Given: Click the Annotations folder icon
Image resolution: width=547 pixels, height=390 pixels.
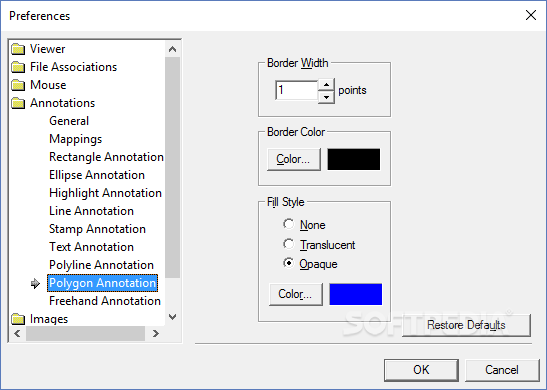Looking at the screenshot, I should [18, 103].
